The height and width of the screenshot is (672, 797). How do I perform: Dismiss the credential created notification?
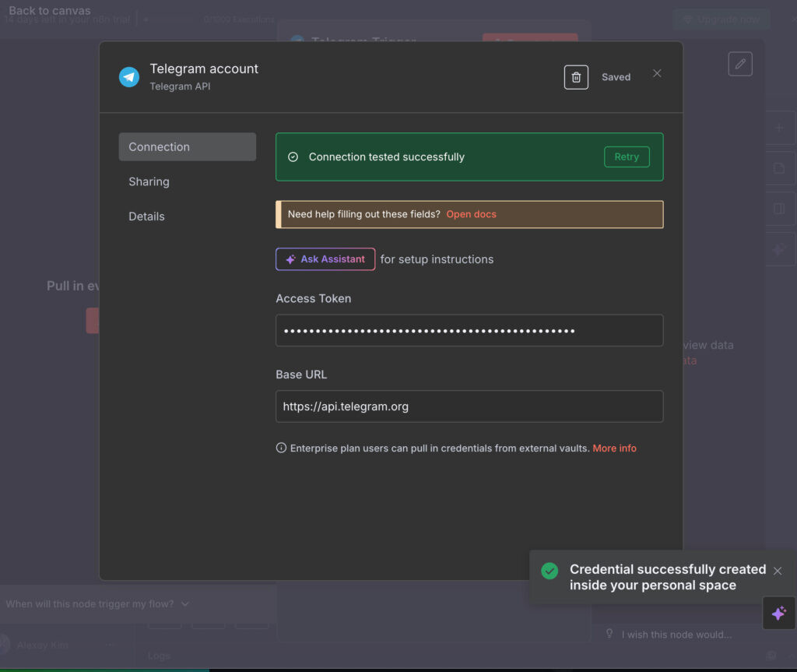777,571
